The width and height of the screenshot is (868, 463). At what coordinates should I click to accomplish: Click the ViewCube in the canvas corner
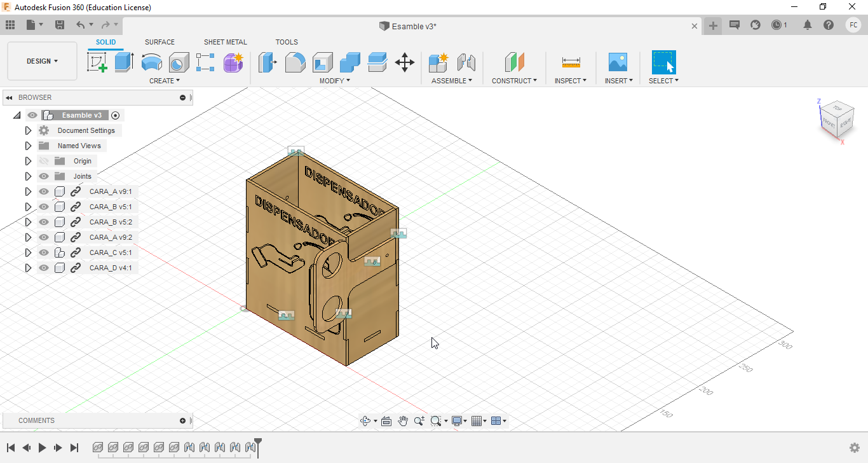pyautogui.click(x=836, y=120)
